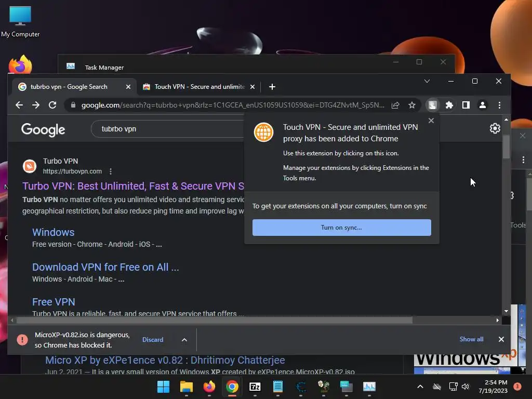532x399 pixels.
Task: Click the search box containing tubrbo vpn
Action: [168, 129]
